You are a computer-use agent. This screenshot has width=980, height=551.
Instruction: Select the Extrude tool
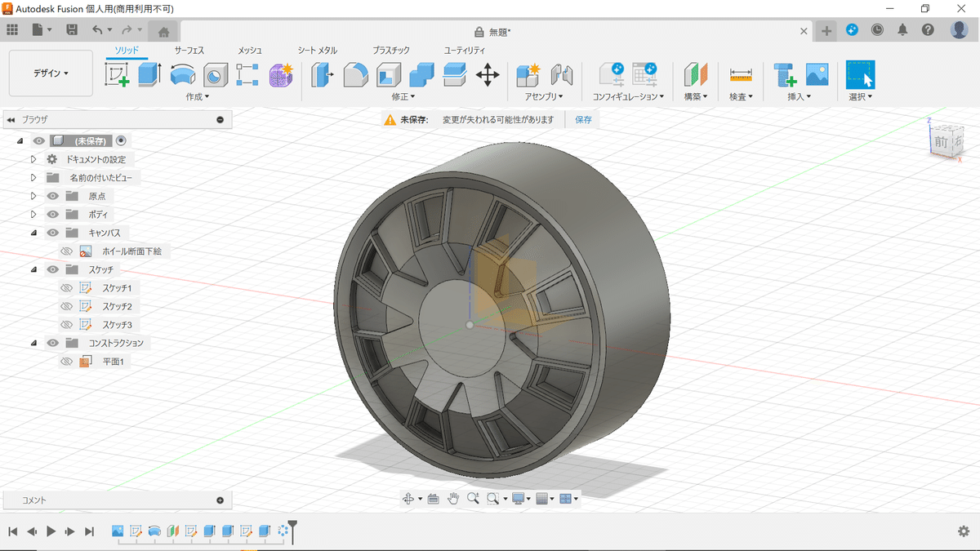149,75
